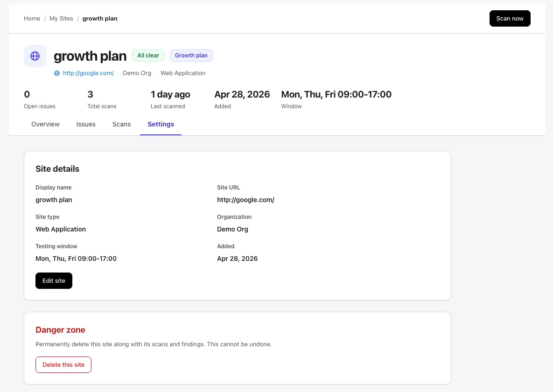The image size is (553, 392).
Task: Click 'Scan now' to start a scan
Action: 510,18
